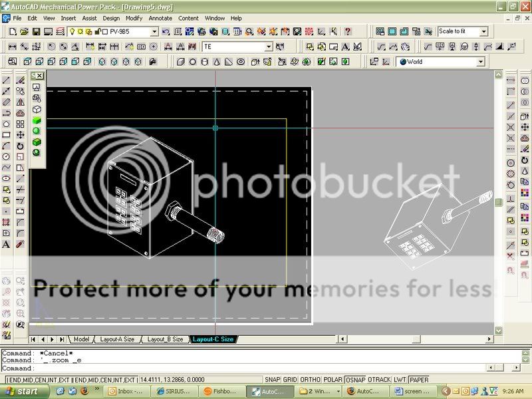Open the Modify menu

(x=134, y=18)
